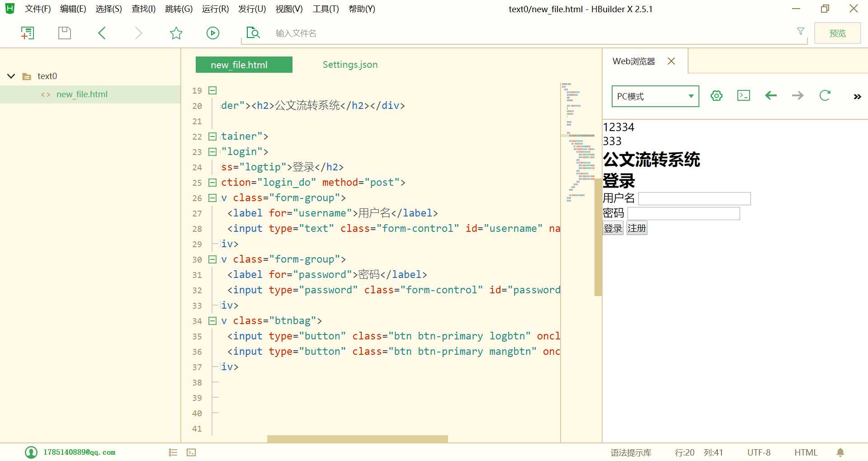This screenshot has height=461, width=868.
Task: Collapse code fold on line 26
Action: tap(212, 198)
